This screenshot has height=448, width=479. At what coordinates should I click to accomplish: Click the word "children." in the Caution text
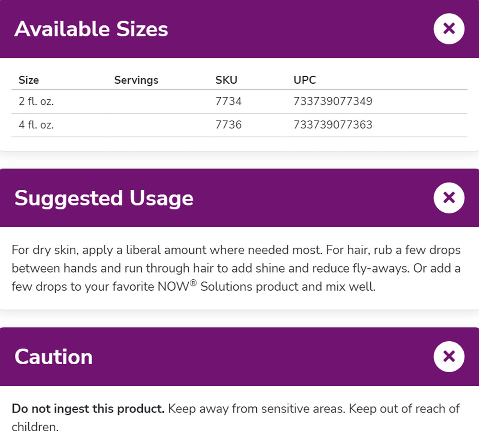(35, 427)
